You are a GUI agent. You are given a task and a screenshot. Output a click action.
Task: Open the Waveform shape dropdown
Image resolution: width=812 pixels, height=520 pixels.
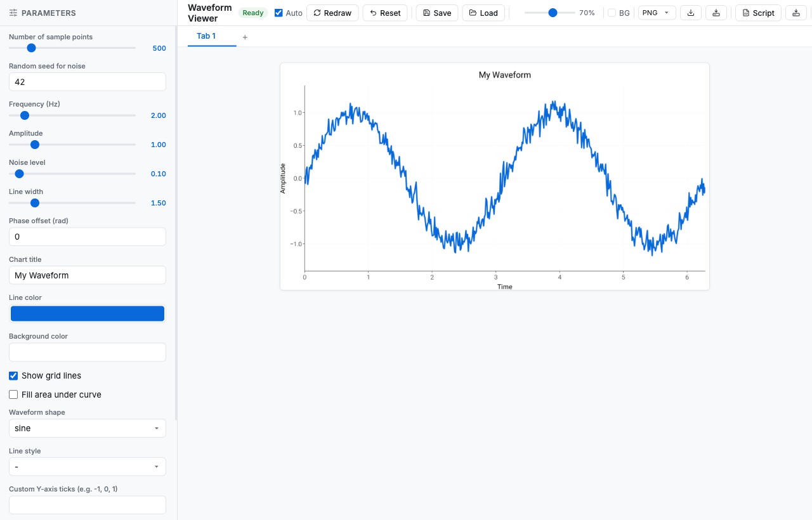coord(88,428)
